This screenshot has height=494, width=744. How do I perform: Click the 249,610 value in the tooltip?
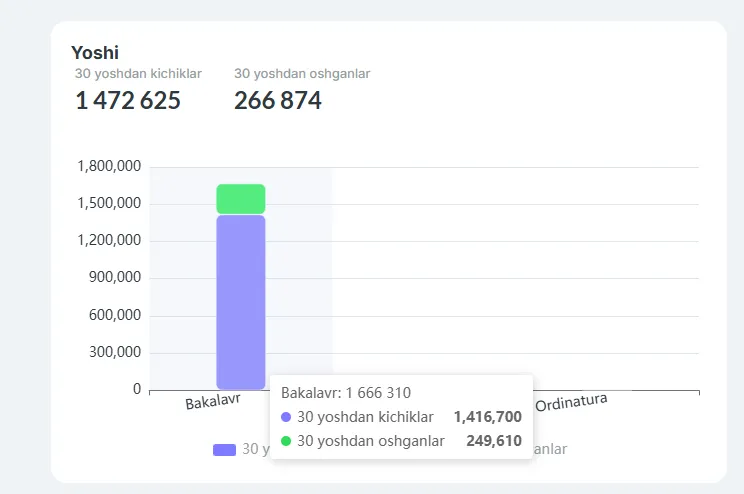(x=494, y=441)
